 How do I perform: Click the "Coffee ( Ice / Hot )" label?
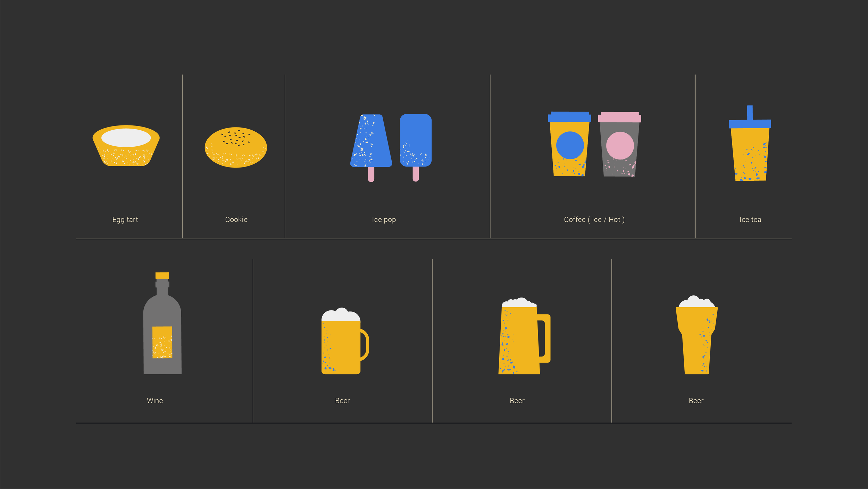pyautogui.click(x=594, y=220)
